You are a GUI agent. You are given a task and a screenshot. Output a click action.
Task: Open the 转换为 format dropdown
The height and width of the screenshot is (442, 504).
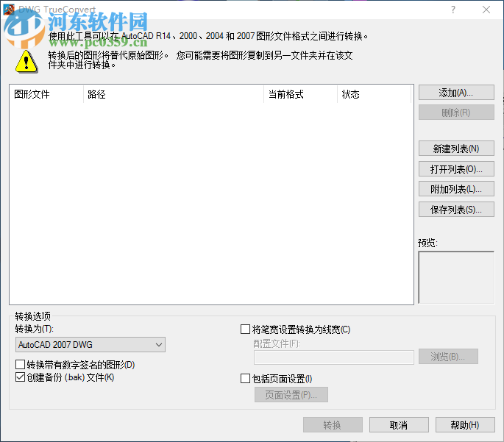(90, 345)
